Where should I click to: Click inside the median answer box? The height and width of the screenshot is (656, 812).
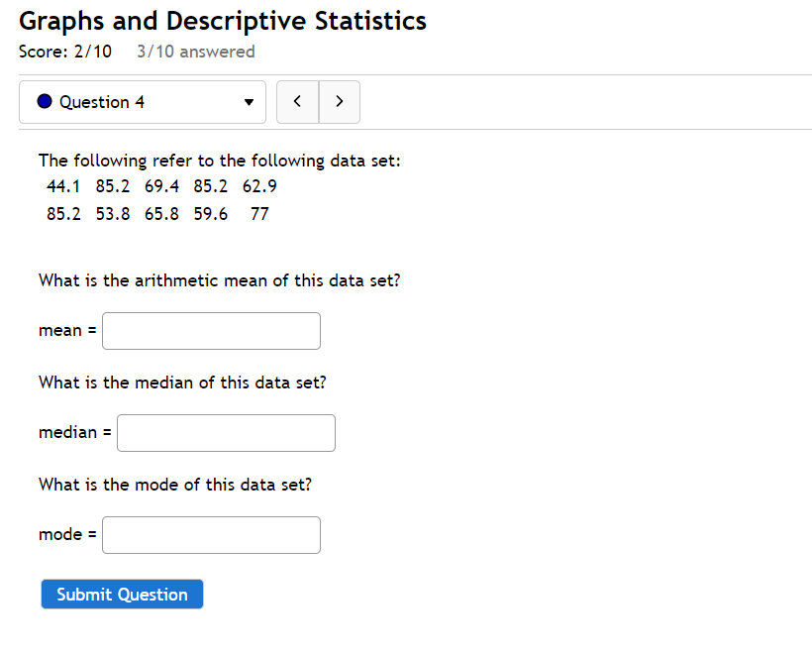coord(226,432)
